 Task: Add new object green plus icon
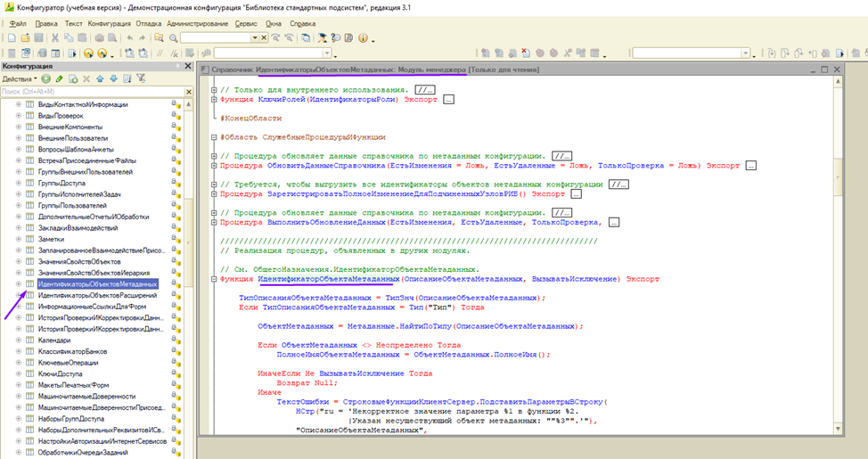(x=46, y=79)
